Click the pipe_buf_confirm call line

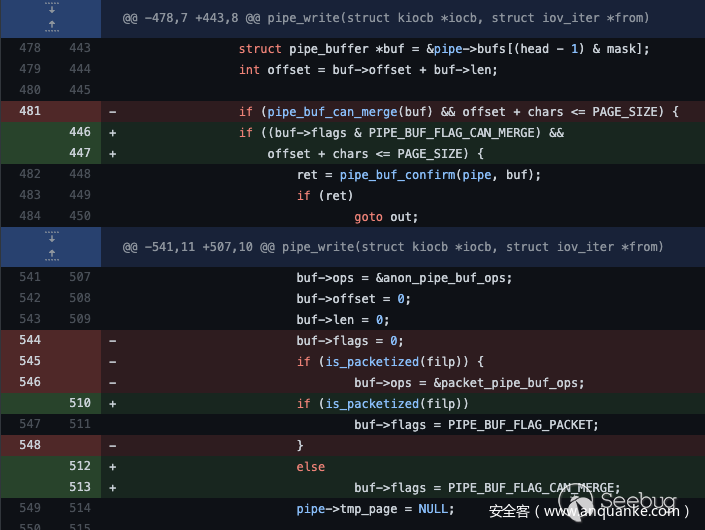(418, 174)
